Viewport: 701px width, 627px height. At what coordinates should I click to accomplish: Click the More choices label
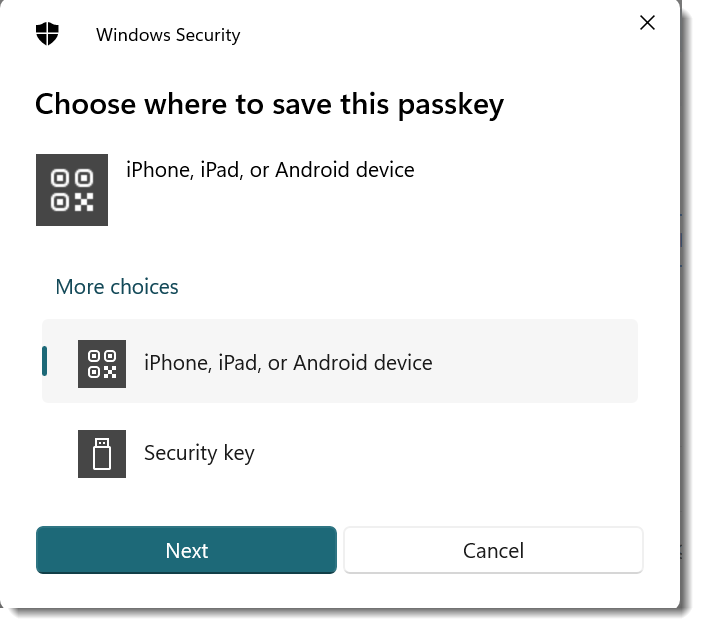(117, 287)
